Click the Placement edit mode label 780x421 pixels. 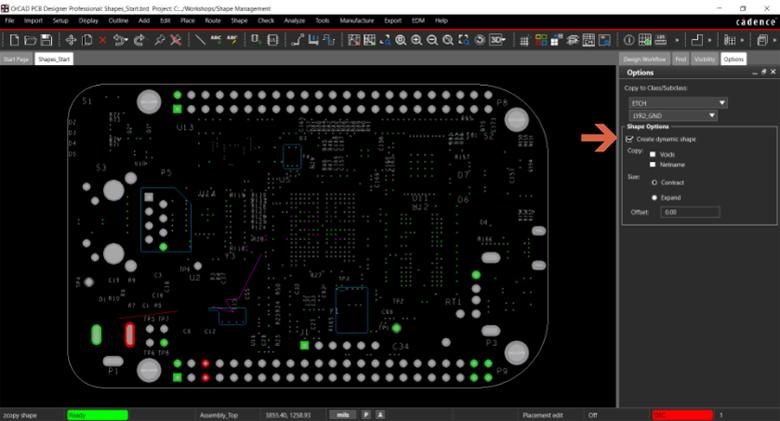pyautogui.click(x=543, y=415)
